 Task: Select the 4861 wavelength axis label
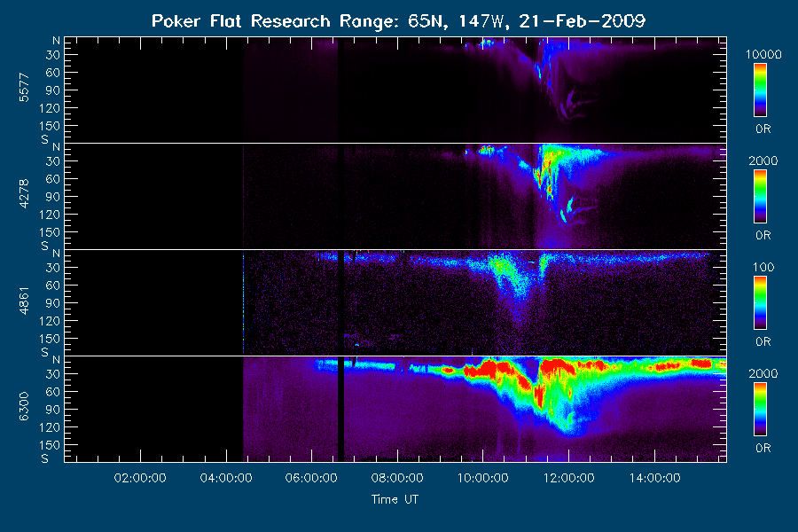(24, 301)
